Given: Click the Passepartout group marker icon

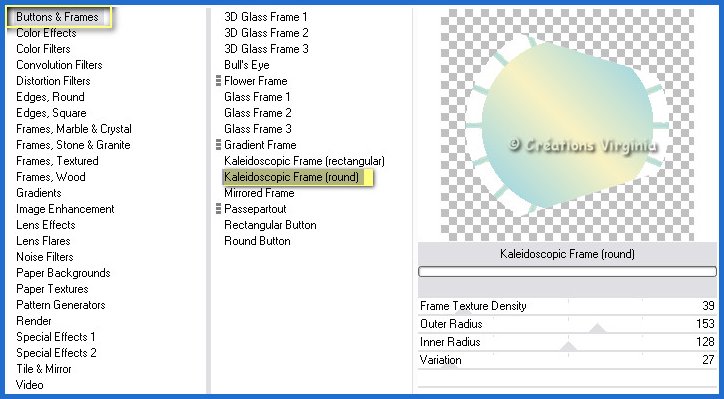Looking at the screenshot, I should 218,209.
